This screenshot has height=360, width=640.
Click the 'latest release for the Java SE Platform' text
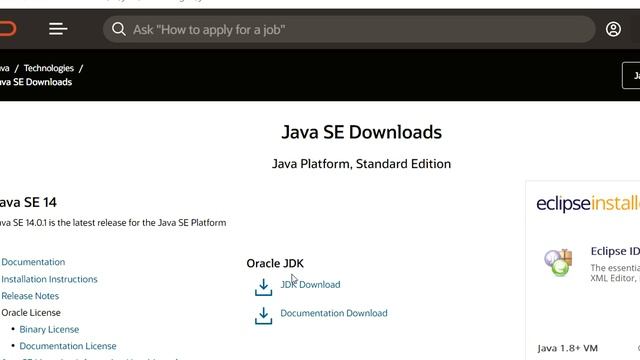pos(149,223)
